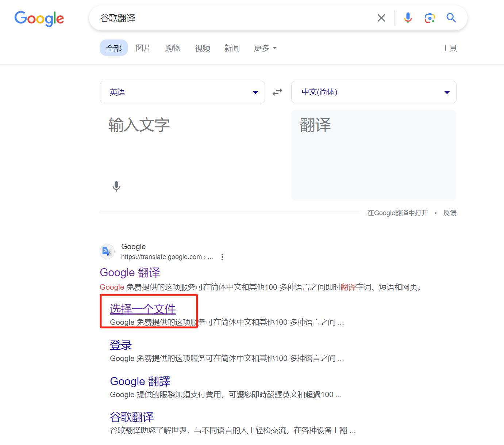The height and width of the screenshot is (445, 504).
Task: Open the Google 翻譯 traditional sitelink
Action: 140,381
